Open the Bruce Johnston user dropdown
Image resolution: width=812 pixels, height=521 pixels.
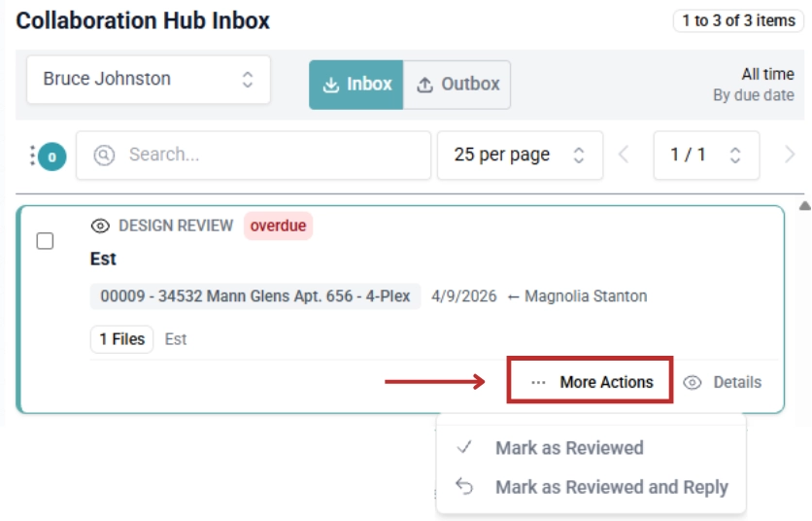coord(148,80)
